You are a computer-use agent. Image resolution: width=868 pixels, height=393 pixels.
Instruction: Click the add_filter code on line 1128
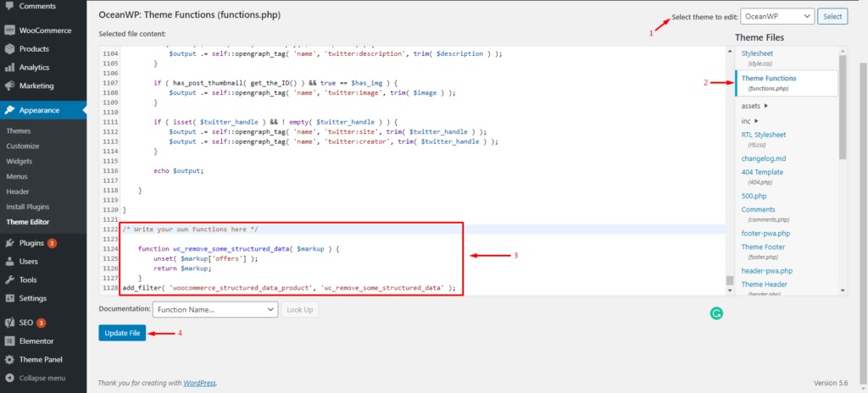point(289,288)
